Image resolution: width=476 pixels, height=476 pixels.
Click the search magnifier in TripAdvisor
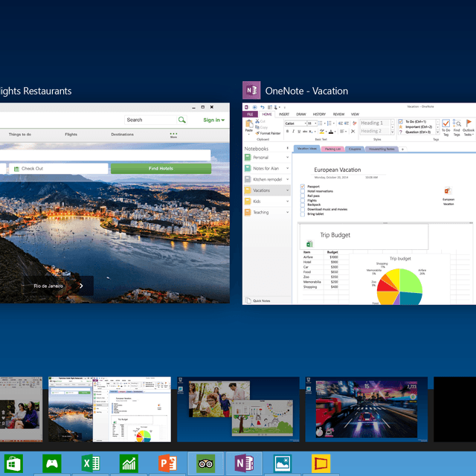[181, 120]
